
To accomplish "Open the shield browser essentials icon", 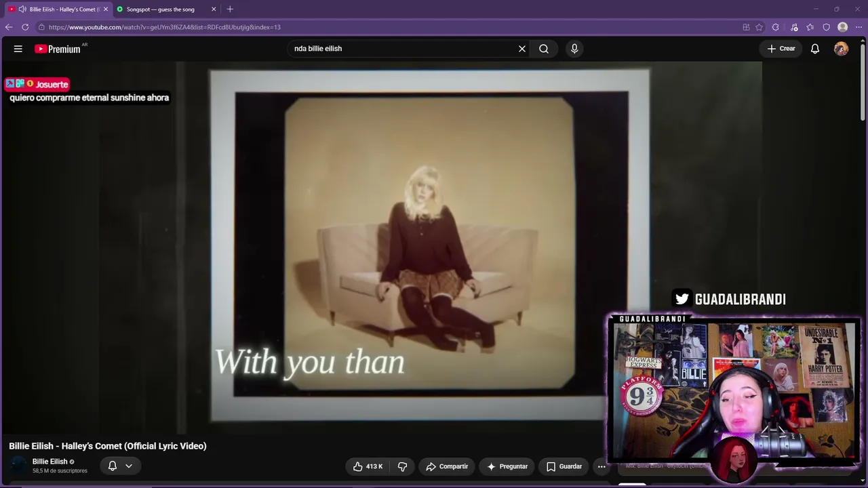I will pyautogui.click(x=827, y=27).
